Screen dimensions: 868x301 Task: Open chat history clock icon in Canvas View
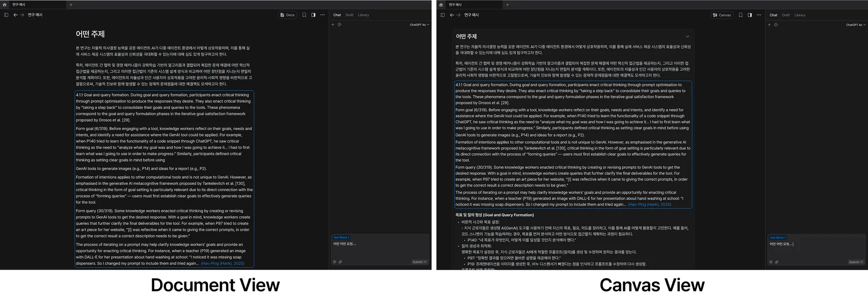776,25
